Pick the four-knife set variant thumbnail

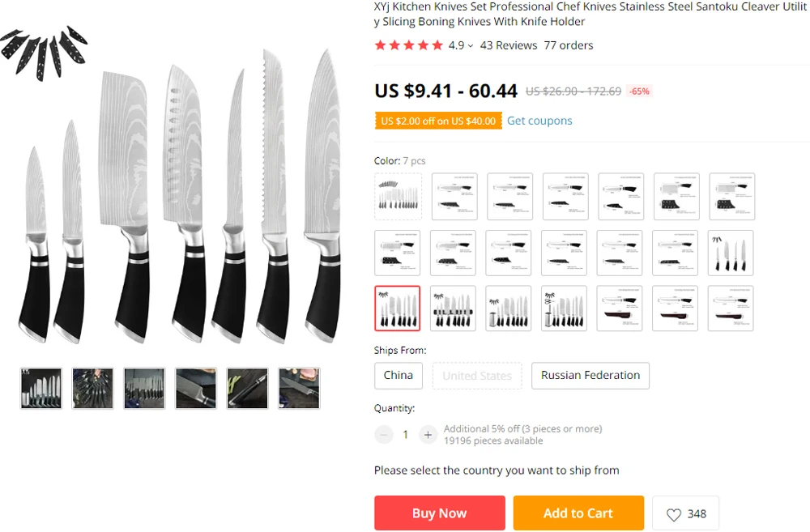[x=731, y=253]
